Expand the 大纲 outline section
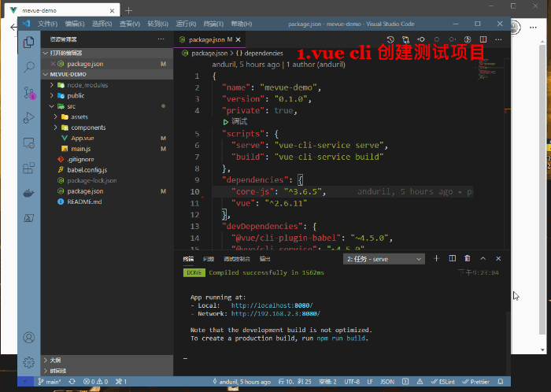 click(107, 360)
